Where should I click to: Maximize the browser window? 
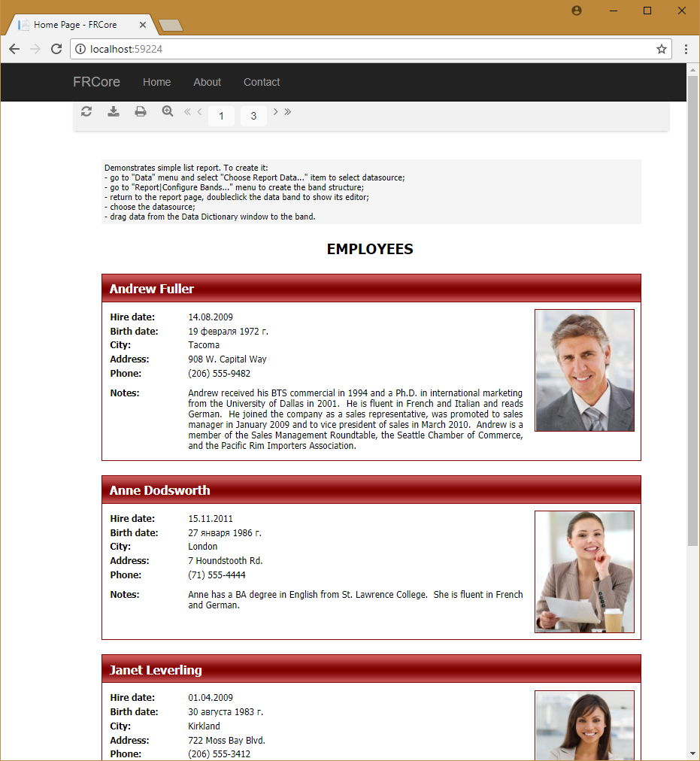(647, 11)
